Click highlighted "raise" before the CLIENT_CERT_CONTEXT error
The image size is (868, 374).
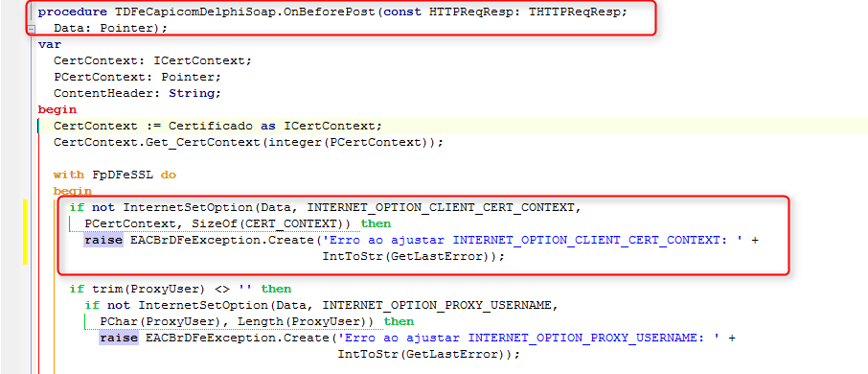click(x=103, y=240)
